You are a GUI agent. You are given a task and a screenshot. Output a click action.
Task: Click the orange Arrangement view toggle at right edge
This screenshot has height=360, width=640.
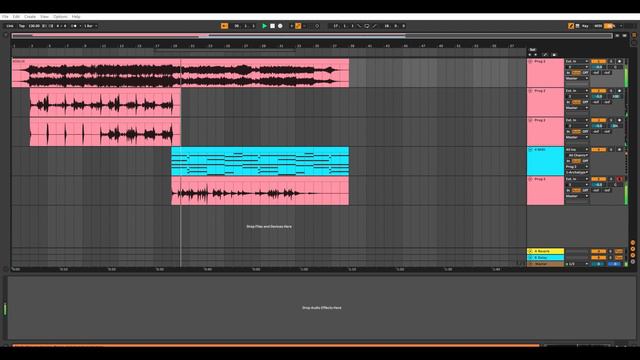coord(634,36)
